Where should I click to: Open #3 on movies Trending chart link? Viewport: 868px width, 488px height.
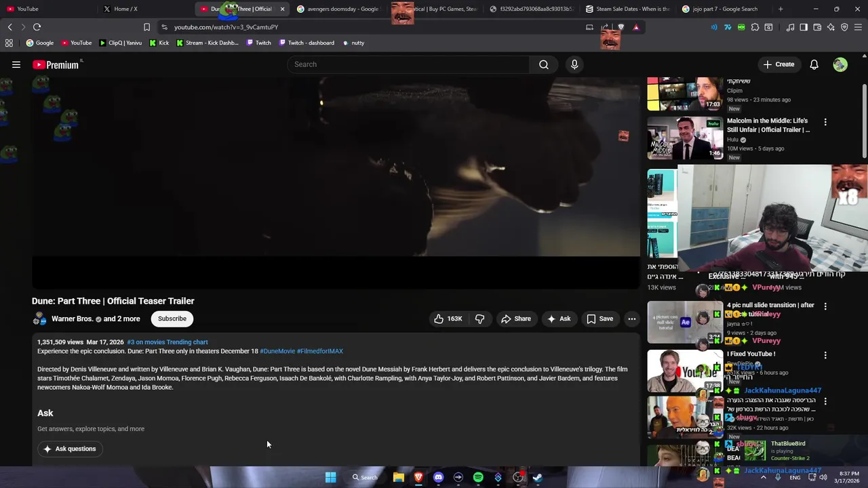(x=167, y=342)
